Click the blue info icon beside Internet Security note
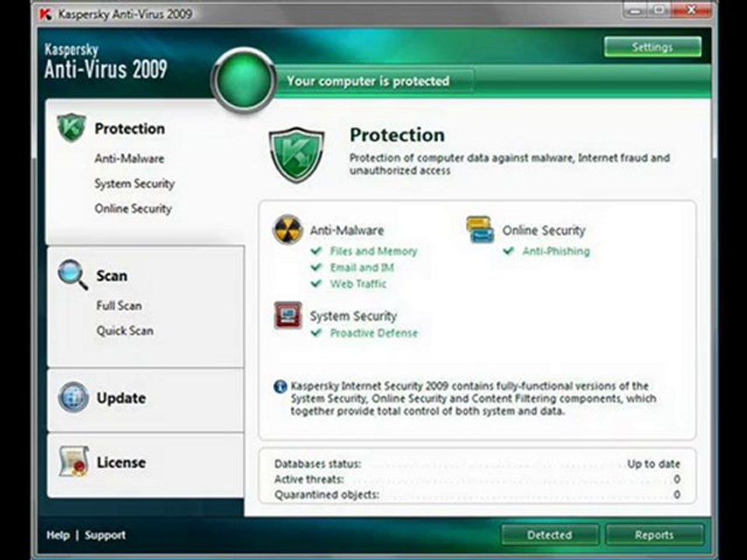747x560 pixels. [x=280, y=387]
